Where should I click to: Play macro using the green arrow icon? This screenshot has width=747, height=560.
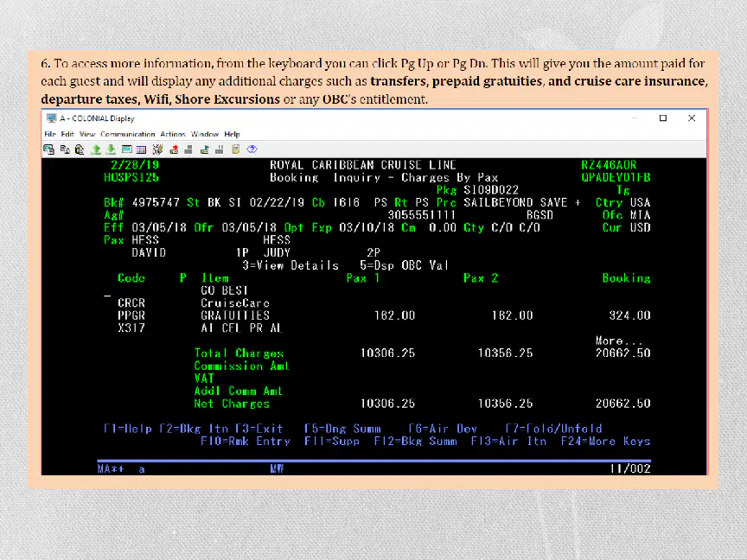(204, 150)
